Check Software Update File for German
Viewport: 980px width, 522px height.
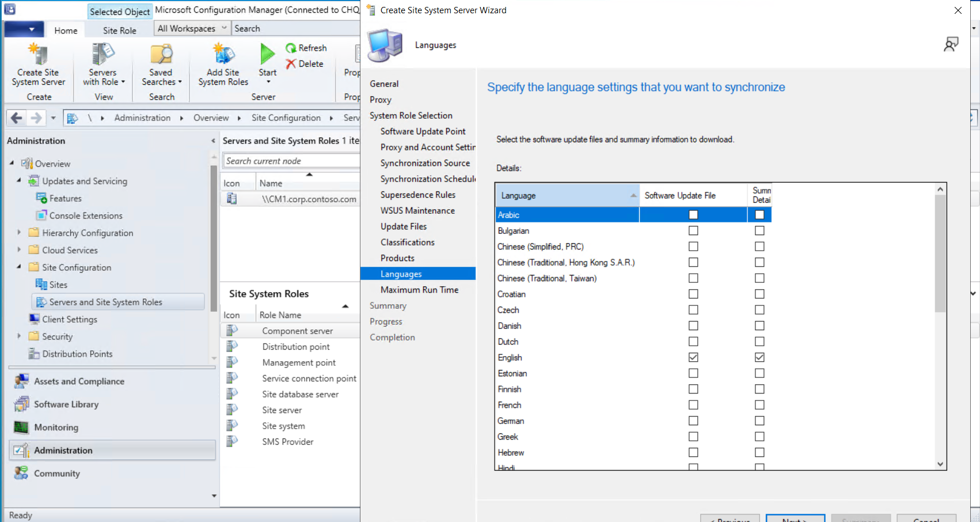(x=693, y=421)
